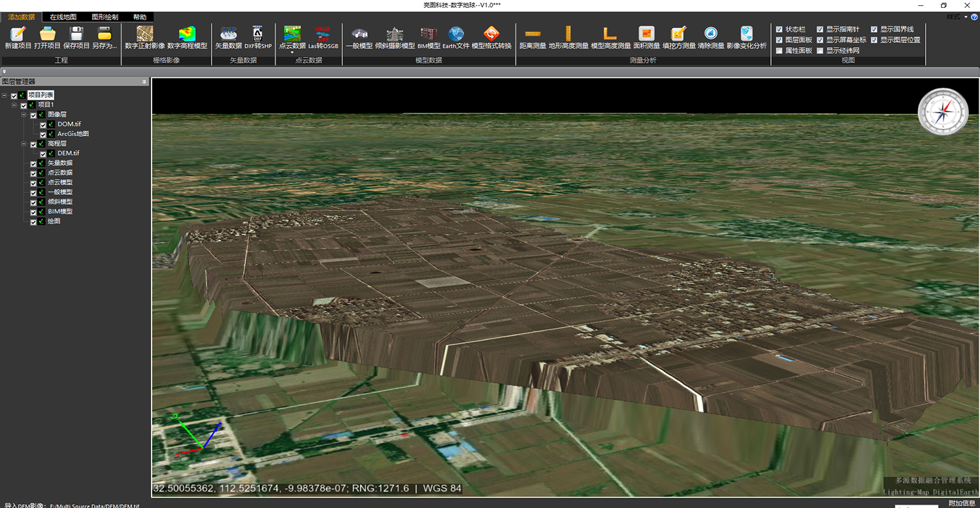Open the 数字高程模型 DEM import tool

[187, 34]
